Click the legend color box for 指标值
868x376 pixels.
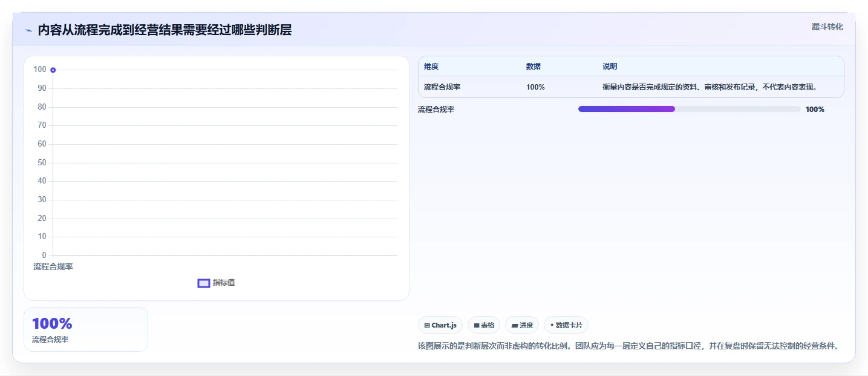coord(204,283)
